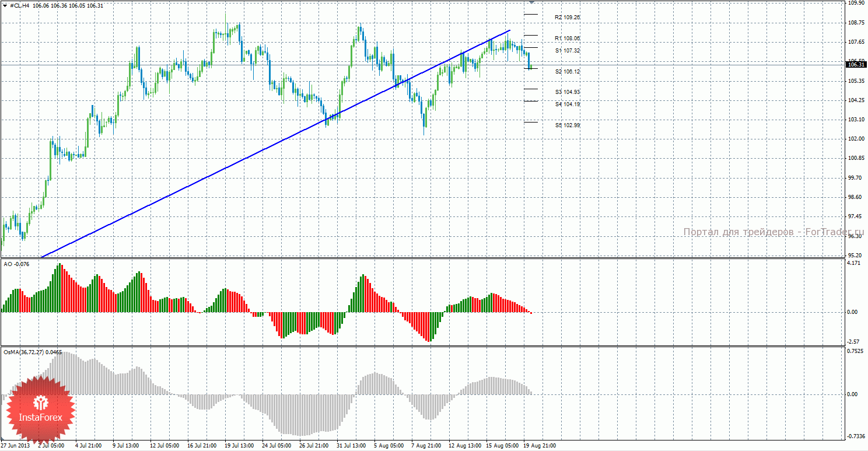Click the OsMA scale value -0.7336
Screen dimensions: 868x451
coord(855,436)
